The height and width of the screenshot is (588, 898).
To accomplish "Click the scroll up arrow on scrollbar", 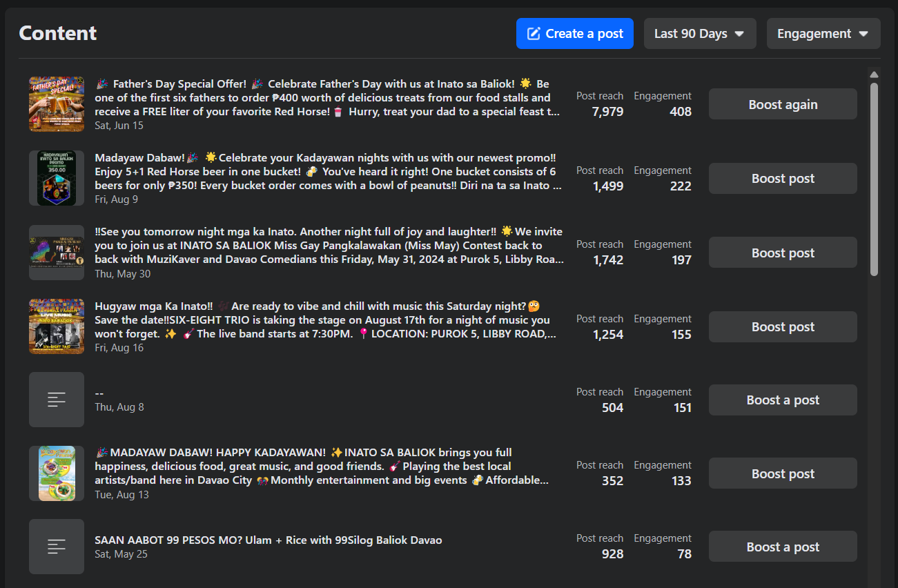I will coord(874,75).
